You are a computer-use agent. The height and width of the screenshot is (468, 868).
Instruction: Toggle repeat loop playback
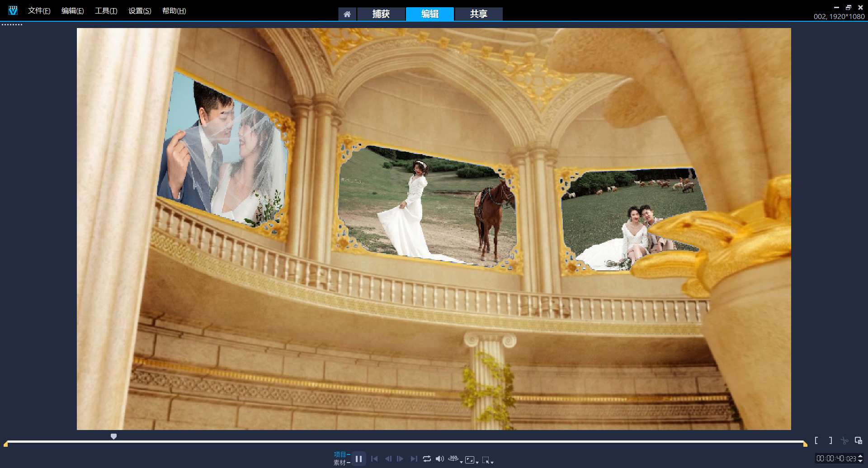coord(427,459)
